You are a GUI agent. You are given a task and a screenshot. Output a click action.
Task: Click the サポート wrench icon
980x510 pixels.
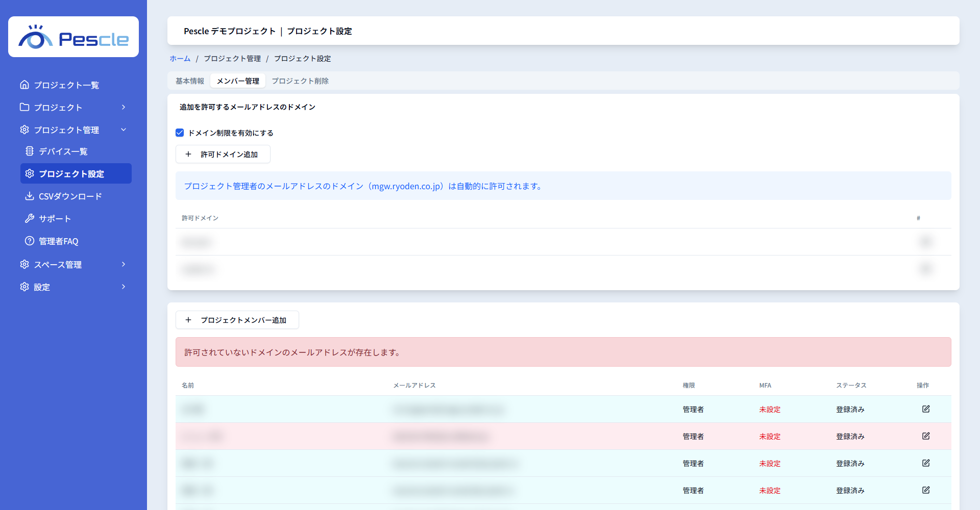coord(30,218)
